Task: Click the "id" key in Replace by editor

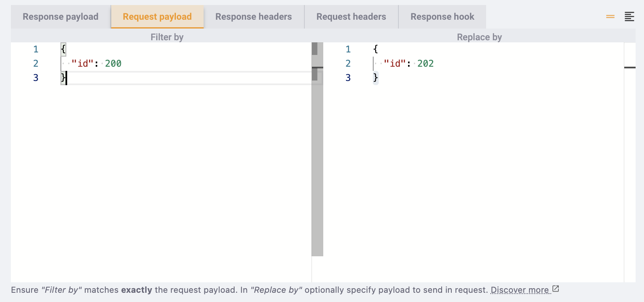Action: 395,64
